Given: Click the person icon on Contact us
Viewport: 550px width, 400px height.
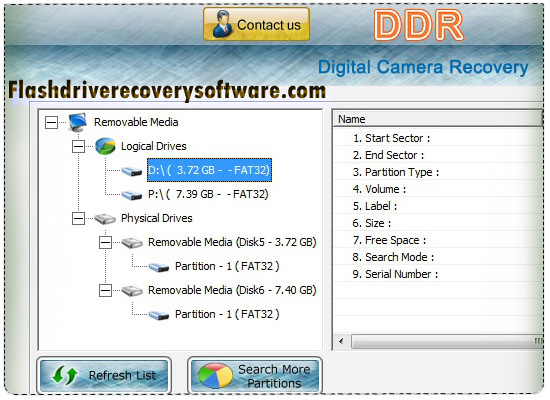Looking at the screenshot, I should tap(222, 24).
